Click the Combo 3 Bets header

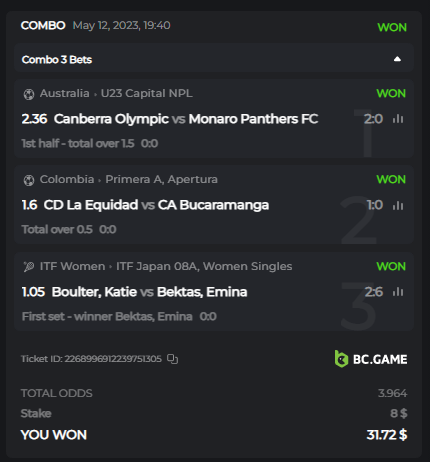(x=214, y=59)
